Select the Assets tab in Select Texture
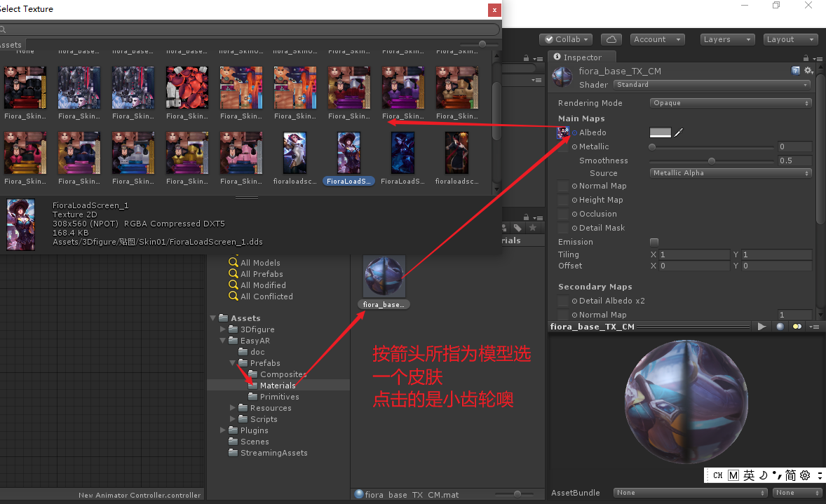 tap(11, 46)
